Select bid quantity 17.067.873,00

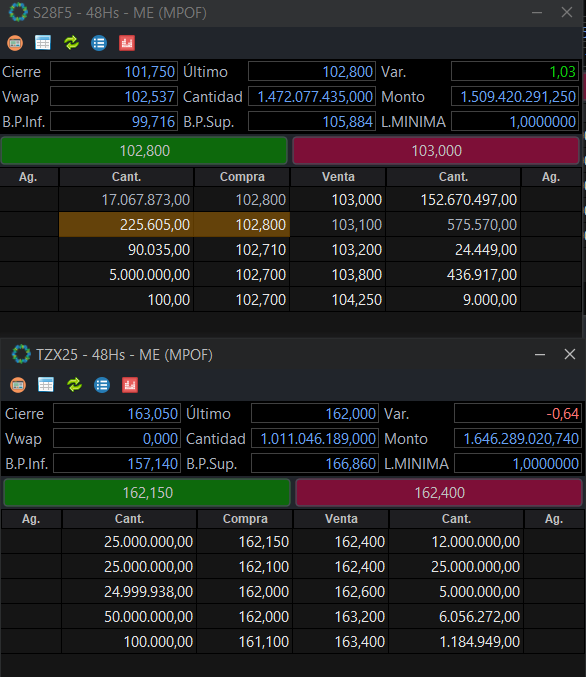(126, 200)
